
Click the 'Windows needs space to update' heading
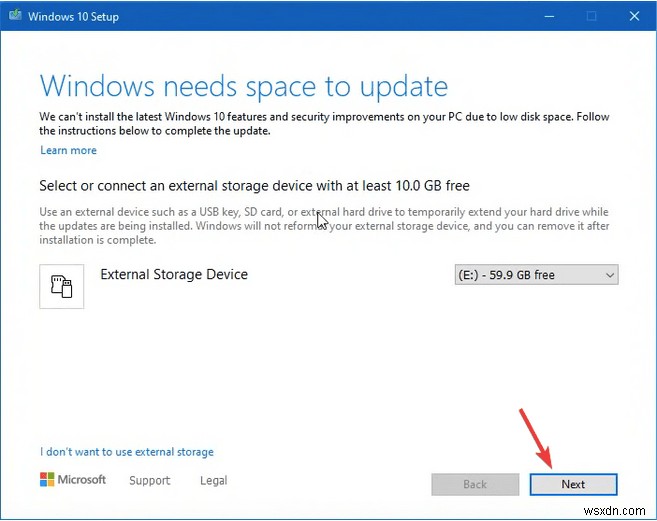click(244, 86)
